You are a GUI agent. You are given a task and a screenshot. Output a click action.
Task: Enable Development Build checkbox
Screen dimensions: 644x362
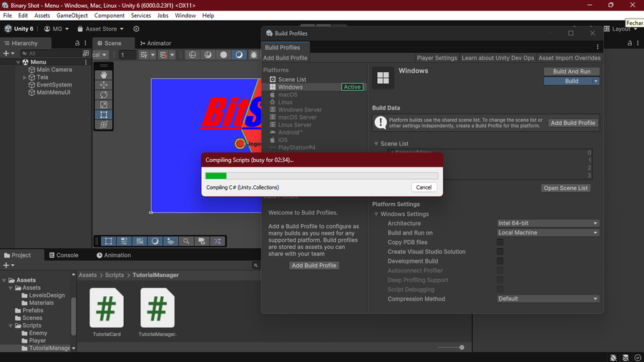pyautogui.click(x=500, y=261)
